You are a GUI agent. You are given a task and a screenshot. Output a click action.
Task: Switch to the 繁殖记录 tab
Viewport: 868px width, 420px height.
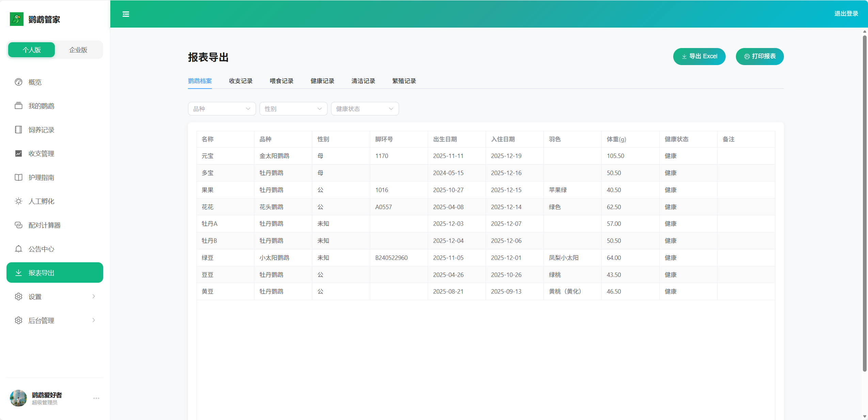click(x=403, y=81)
